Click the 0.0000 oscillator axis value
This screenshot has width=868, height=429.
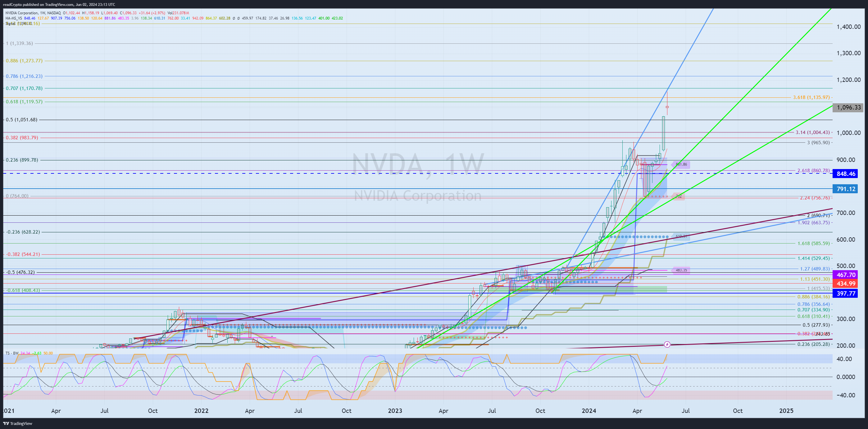pyautogui.click(x=846, y=377)
